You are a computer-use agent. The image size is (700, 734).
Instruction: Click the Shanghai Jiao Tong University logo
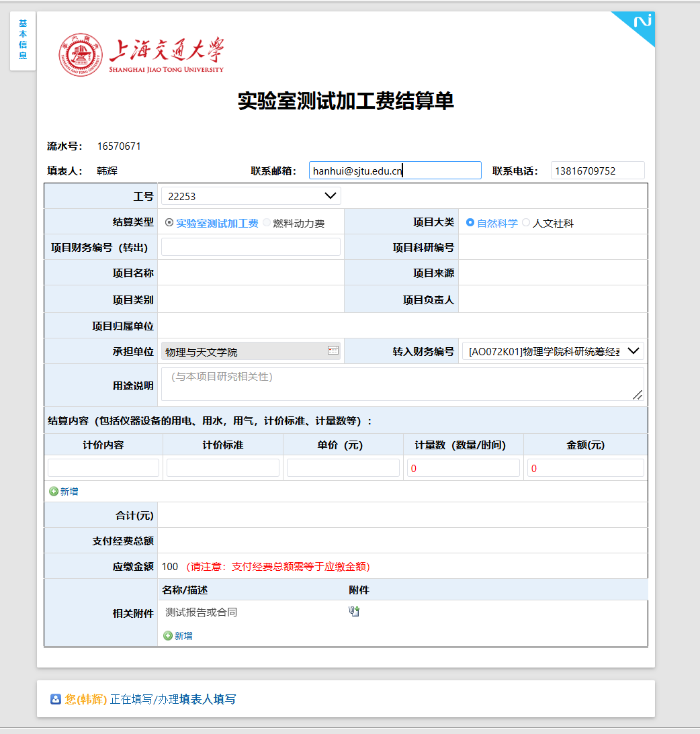(x=141, y=55)
